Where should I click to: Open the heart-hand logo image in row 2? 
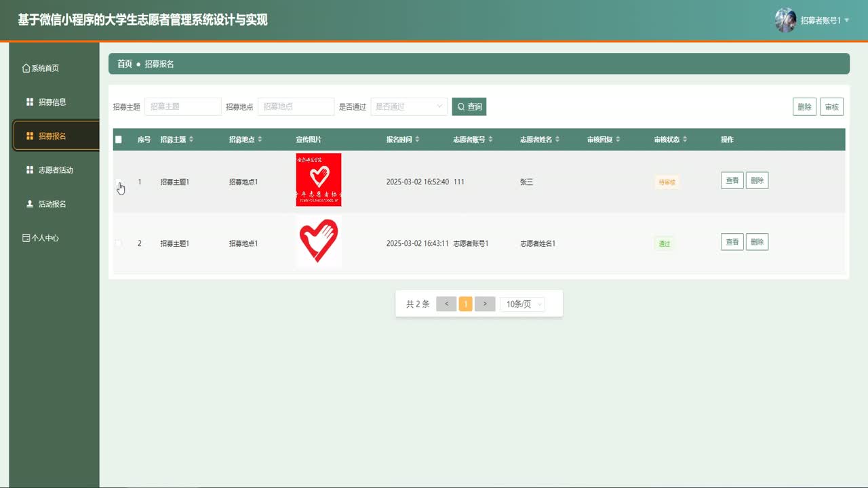coord(319,241)
